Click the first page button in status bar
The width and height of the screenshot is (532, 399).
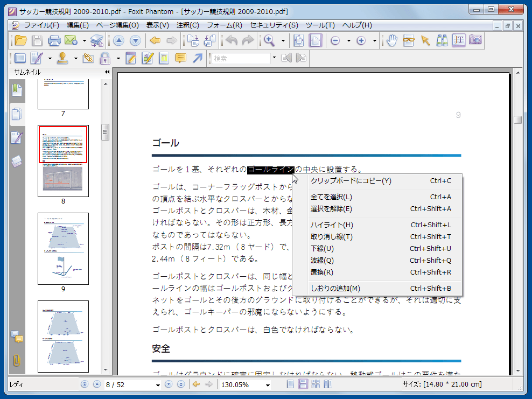coord(85,384)
